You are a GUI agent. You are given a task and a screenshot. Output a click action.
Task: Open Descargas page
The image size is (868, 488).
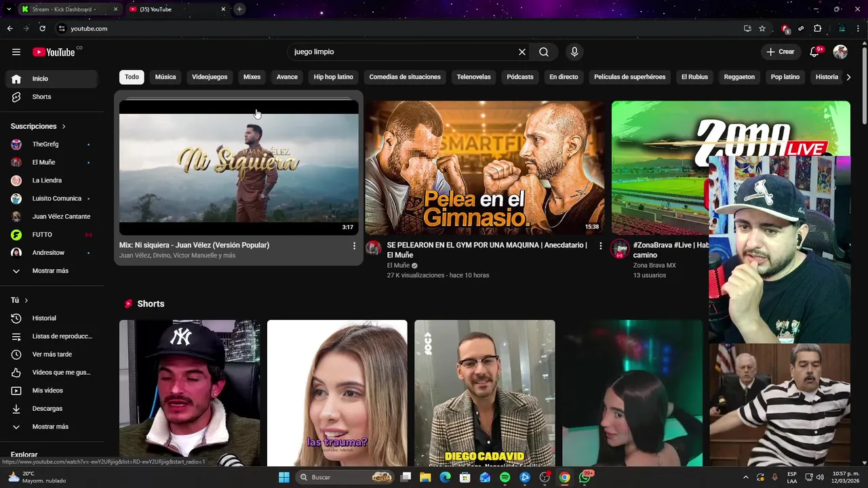click(x=53, y=409)
